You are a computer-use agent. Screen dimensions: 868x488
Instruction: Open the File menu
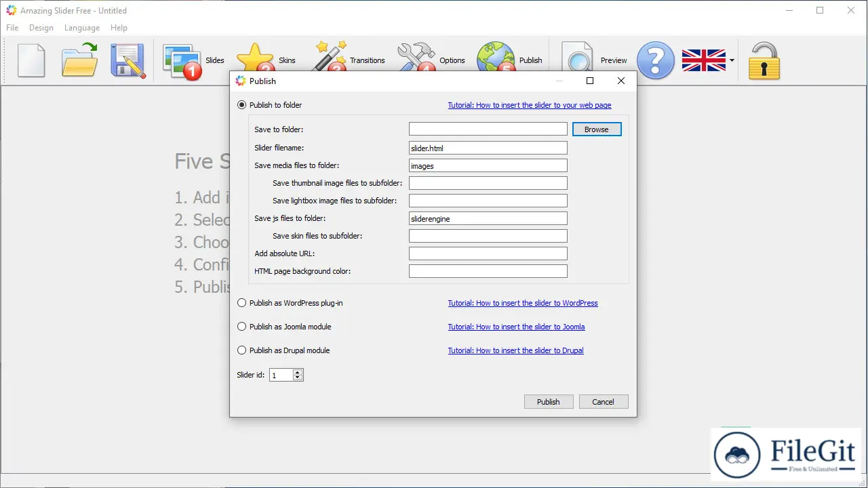coord(12,28)
